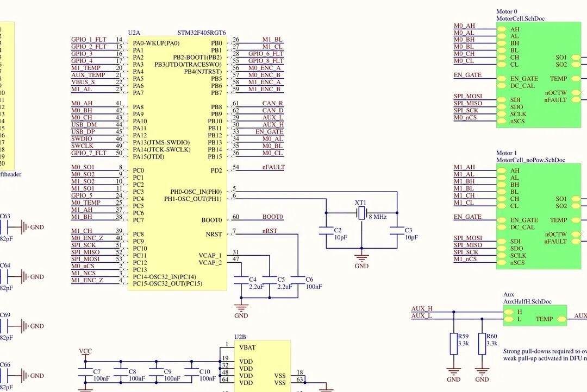Viewport: 587px width, 392px height.
Task: Select the PC14-OSC32_IN(PC14) pin name
Action: [164, 277]
